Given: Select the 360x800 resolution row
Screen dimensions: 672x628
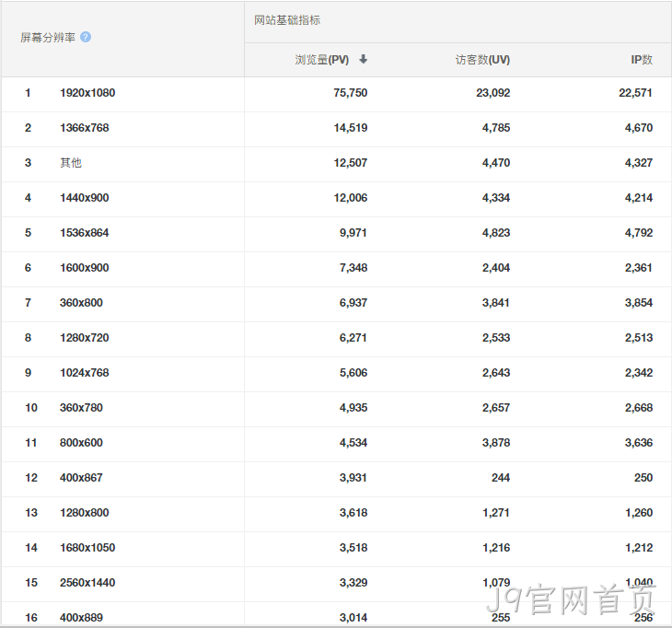Looking at the screenshot, I should pyautogui.click(x=336, y=303).
